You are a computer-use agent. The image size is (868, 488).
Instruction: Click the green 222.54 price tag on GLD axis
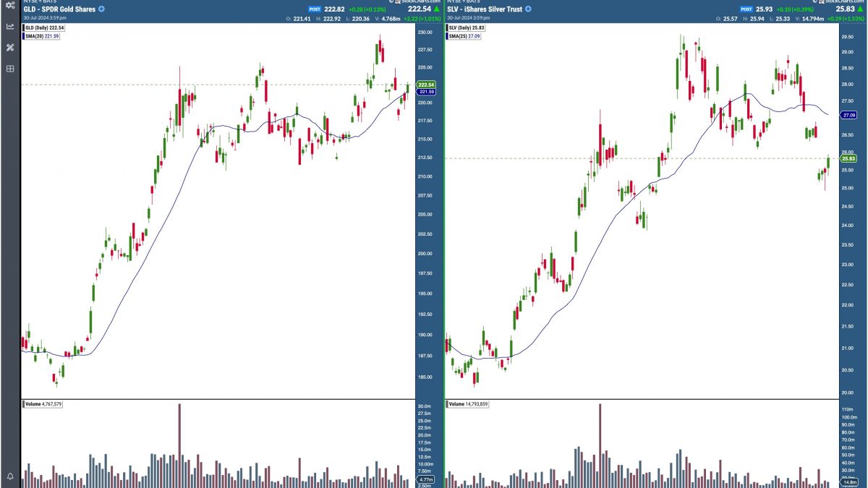tap(426, 85)
